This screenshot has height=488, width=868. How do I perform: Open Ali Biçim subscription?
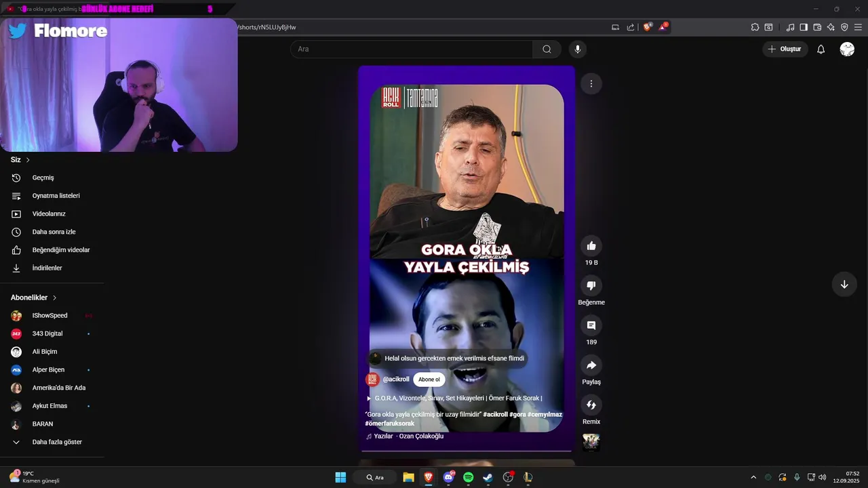(x=52, y=352)
